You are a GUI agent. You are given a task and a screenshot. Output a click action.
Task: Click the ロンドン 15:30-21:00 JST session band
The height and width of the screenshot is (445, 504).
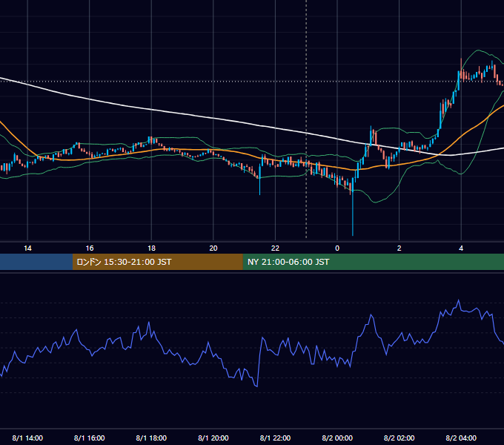[x=157, y=262]
